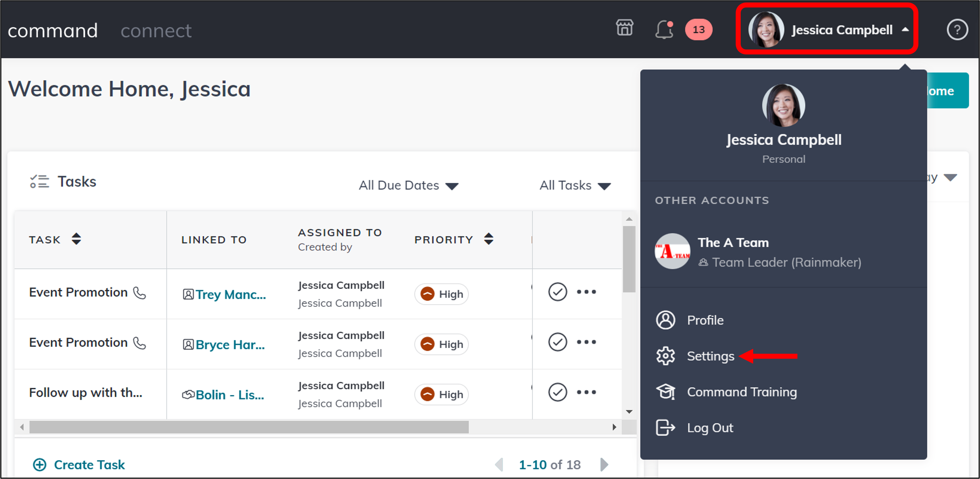
Task: Open the marketplace store icon
Action: 624,28
